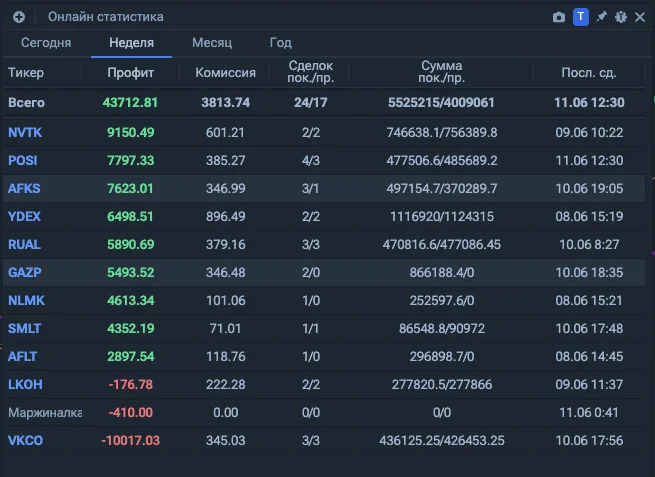Click VKCO sum 436125.25/426453.25
This screenshot has width=655, height=477.
coord(442,441)
